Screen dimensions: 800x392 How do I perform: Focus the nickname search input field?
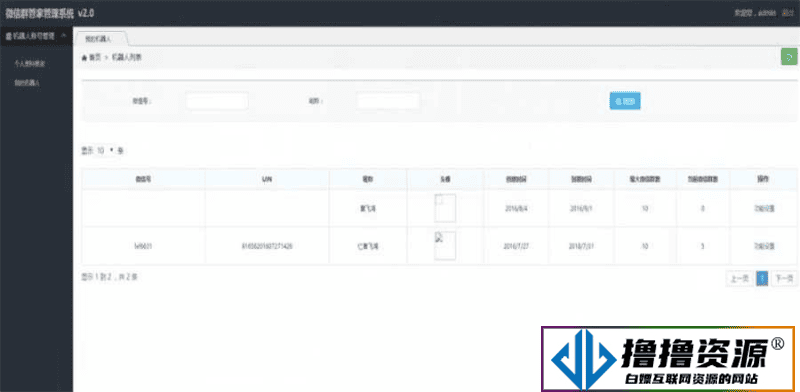388,101
